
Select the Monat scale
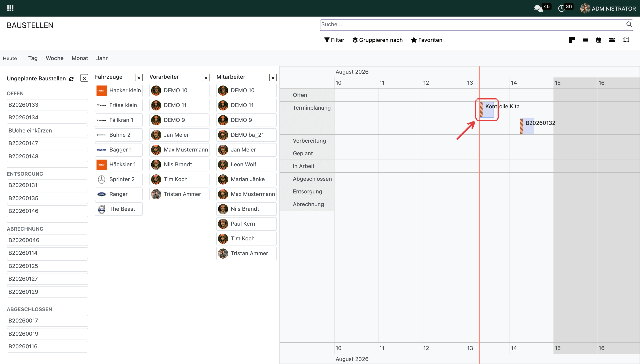click(x=80, y=58)
